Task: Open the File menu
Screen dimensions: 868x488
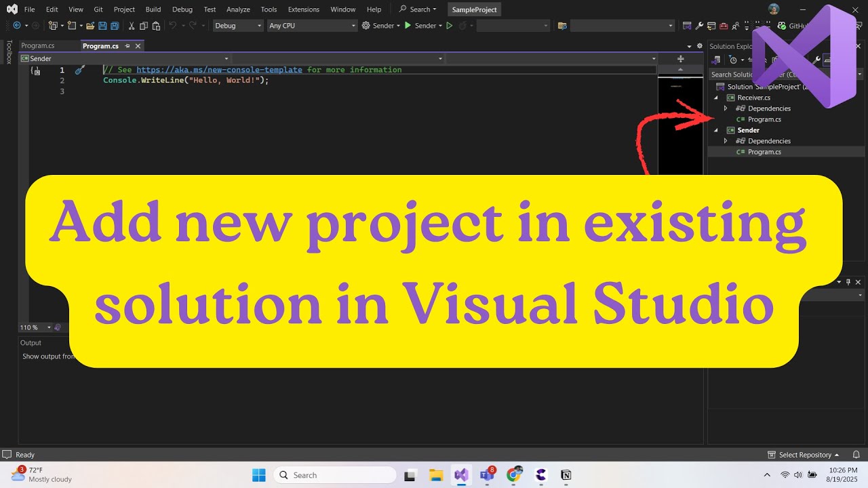Action: pyautogui.click(x=29, y=9)
